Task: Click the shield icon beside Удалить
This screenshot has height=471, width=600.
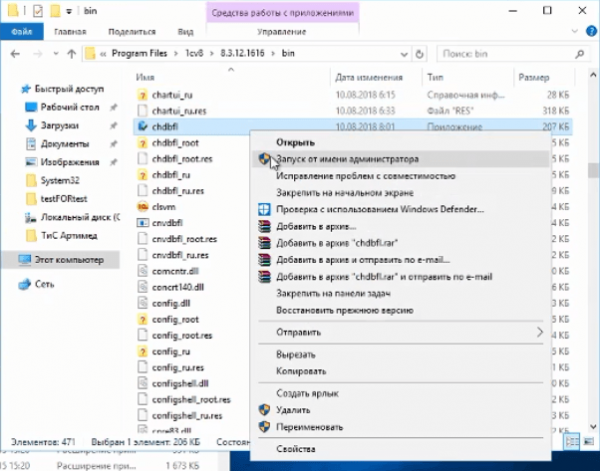Action: 264,410
